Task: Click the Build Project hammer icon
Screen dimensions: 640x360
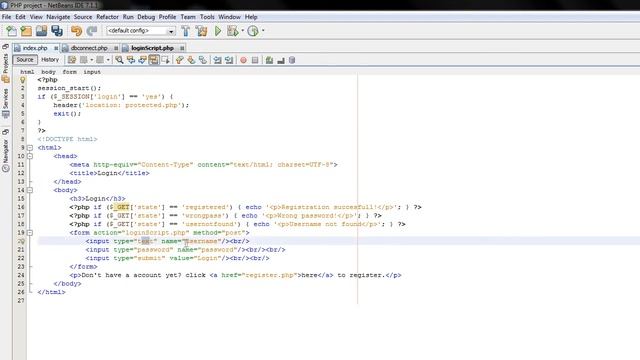Action: click(186, 31)
